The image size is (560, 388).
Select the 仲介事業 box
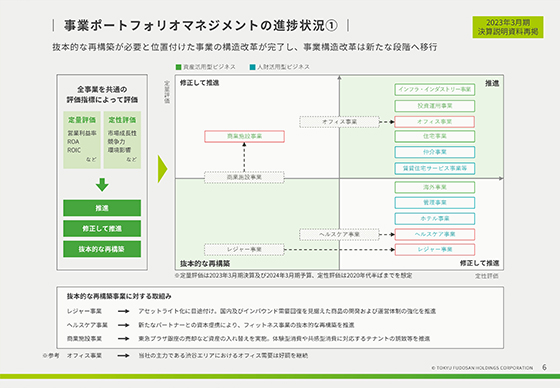(x=435, y=152)
